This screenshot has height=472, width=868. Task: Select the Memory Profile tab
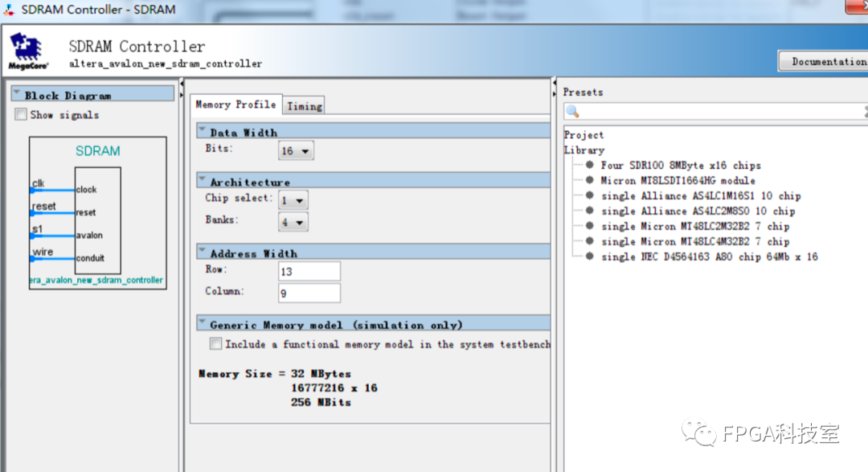tap(235, 105)
